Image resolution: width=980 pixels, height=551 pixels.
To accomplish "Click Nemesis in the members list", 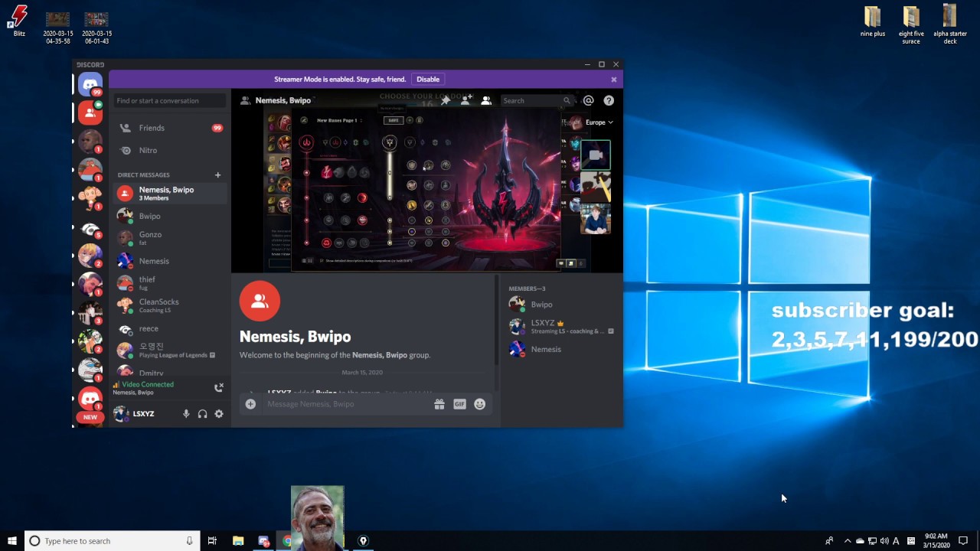I will point(562,349).
